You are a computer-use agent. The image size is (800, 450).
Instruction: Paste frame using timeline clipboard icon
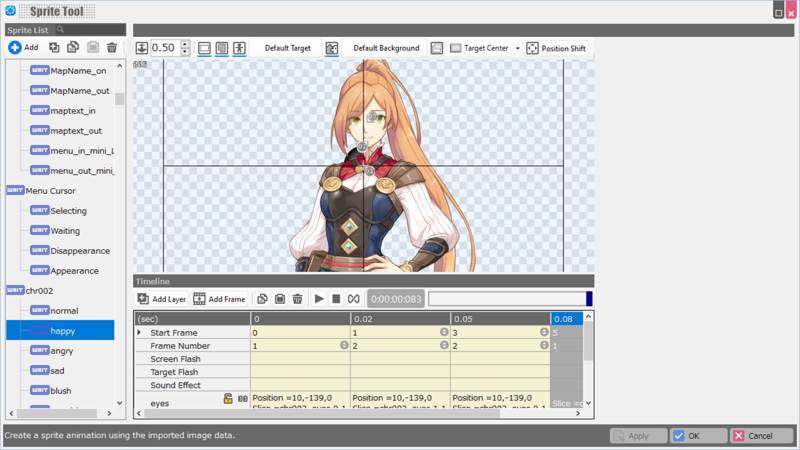280,299
